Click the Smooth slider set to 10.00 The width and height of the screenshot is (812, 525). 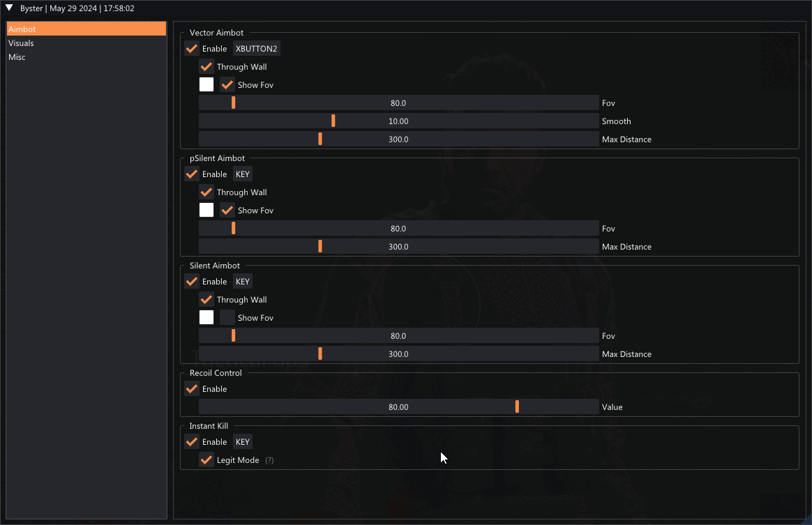399,121
